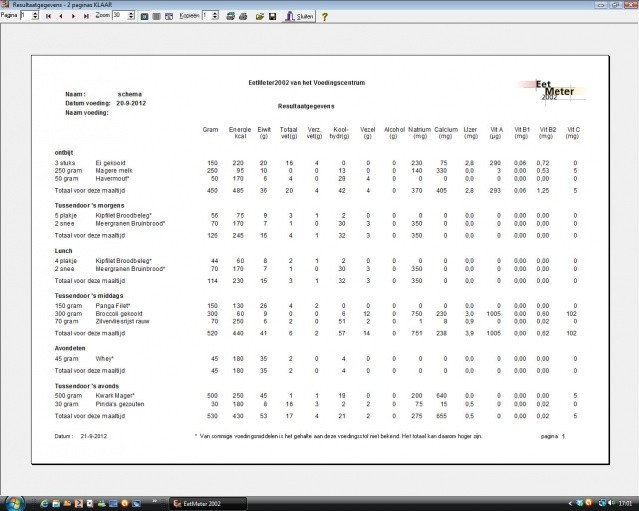Click the Pagina number field

26,15
